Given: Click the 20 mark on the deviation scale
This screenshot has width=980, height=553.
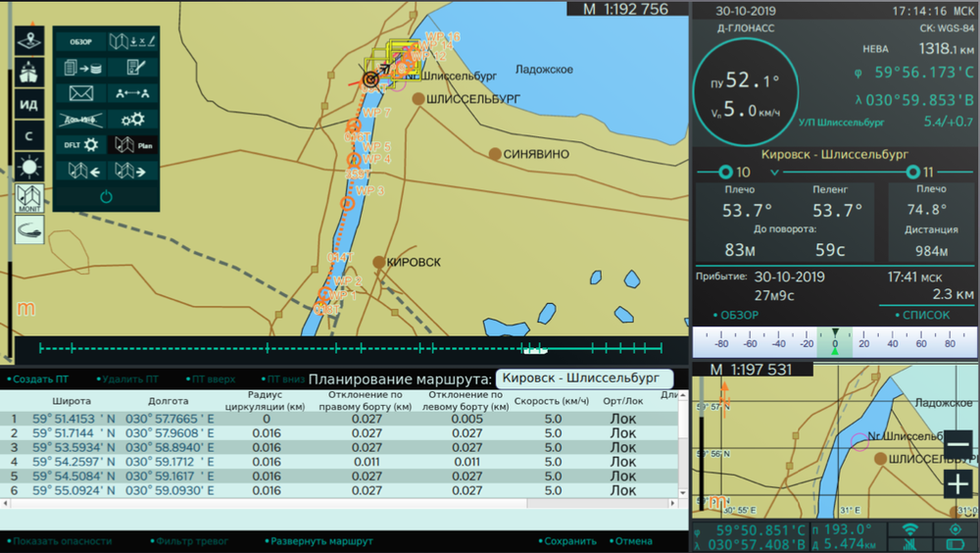Looking at the screenshot, I should 863,344.
